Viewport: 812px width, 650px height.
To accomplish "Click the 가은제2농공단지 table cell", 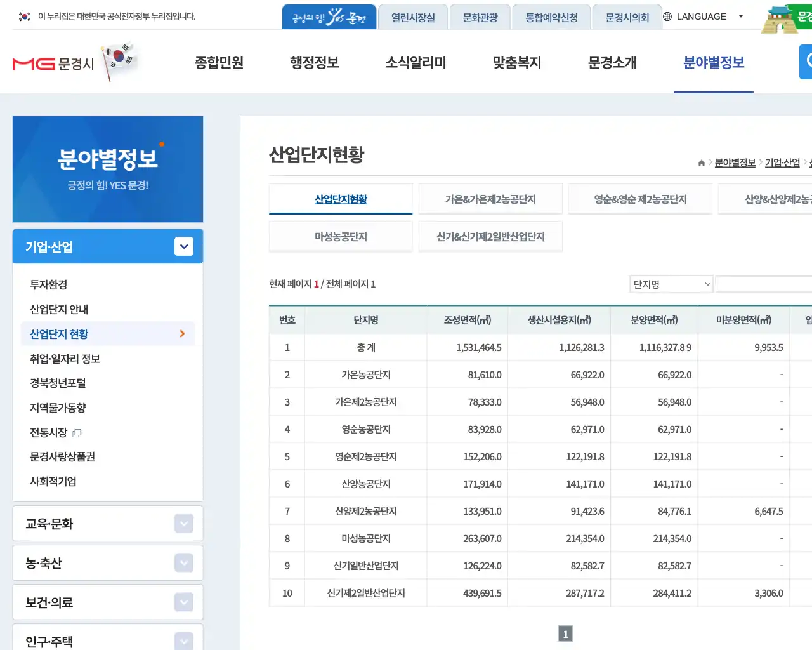I will (366, 402).
